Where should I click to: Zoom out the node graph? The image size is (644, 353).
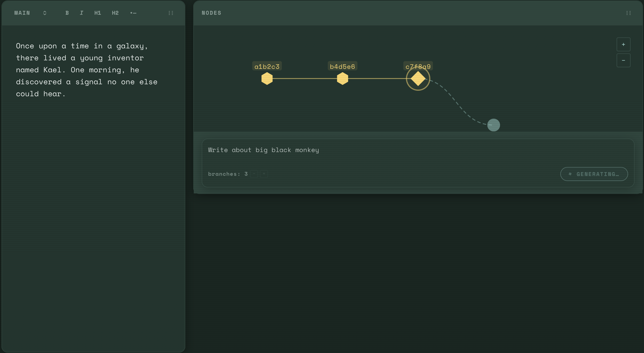click(623, 60)
